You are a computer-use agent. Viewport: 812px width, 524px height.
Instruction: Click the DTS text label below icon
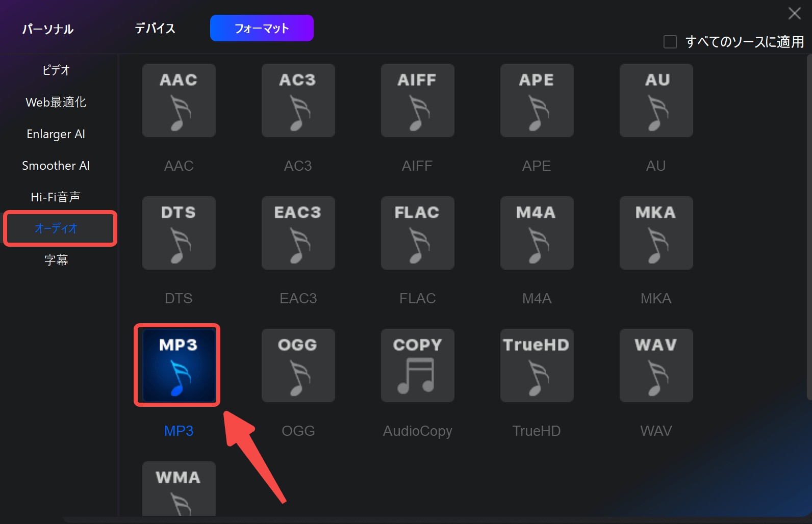click(179, 298)
